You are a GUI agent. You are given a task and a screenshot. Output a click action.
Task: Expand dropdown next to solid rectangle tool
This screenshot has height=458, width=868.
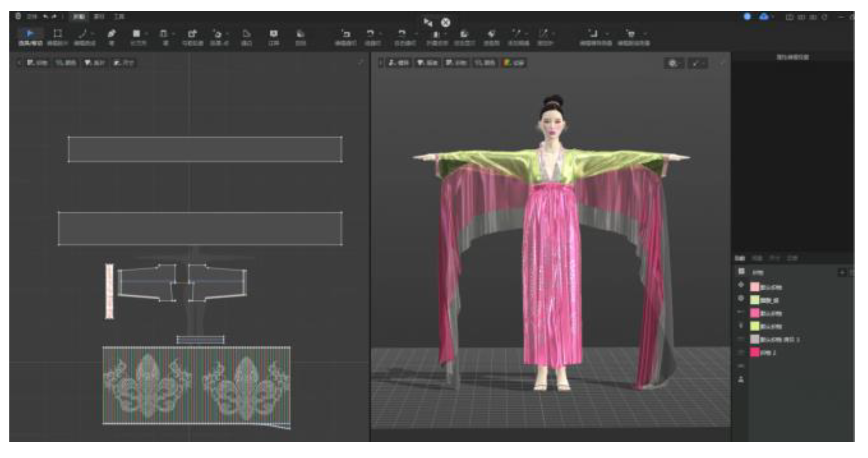click(x=146, y=34)
